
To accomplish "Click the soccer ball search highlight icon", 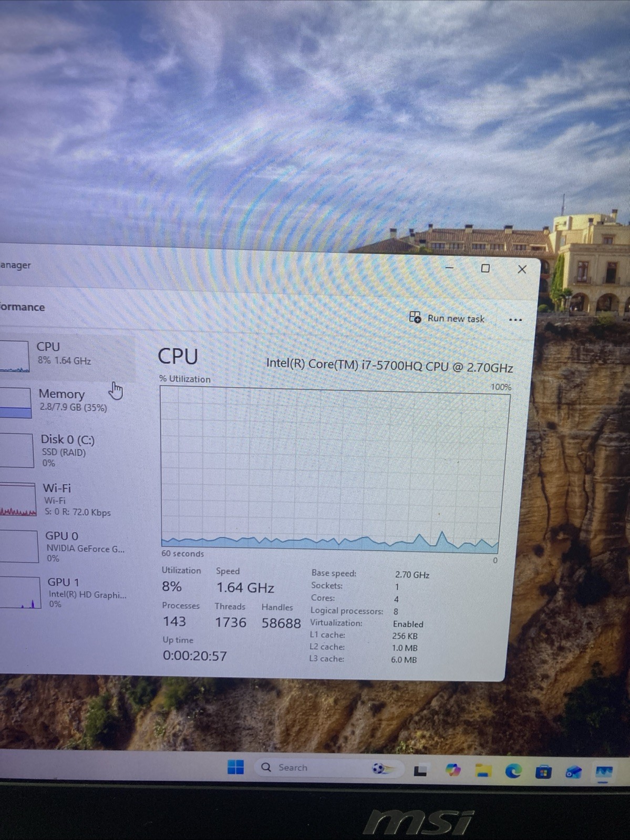I will [383, 769].
